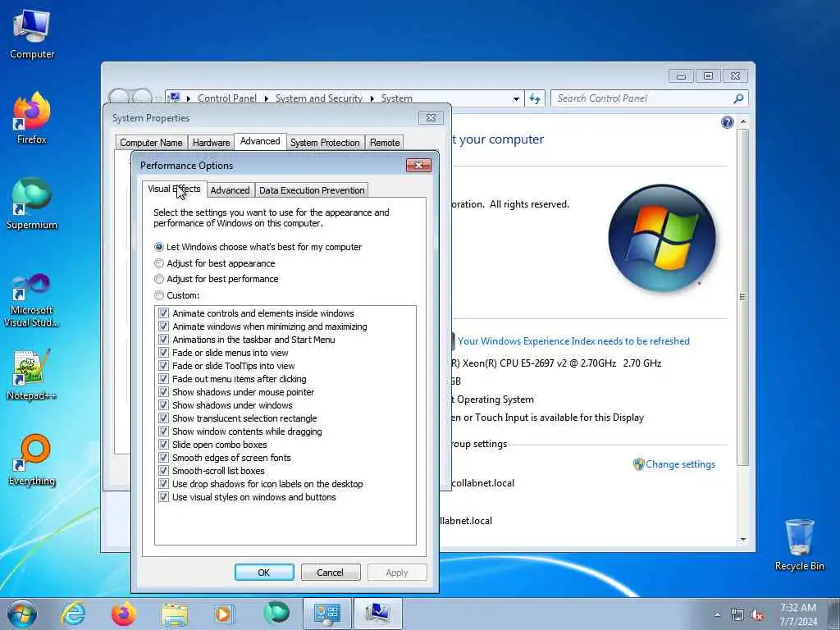Open the Windows Start menu orb

22,614
